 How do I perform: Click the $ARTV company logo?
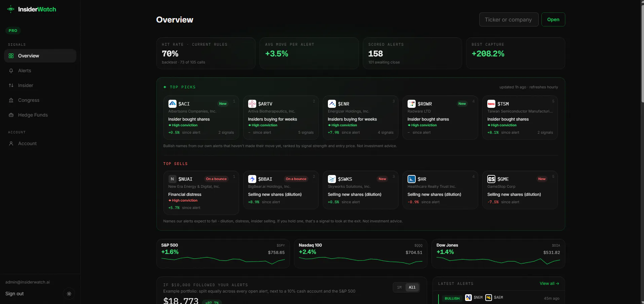(x=252, y=104)
